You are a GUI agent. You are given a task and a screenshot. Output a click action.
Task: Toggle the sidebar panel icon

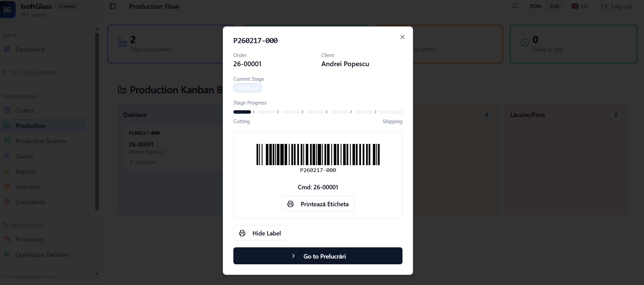(x=112, y=6)
